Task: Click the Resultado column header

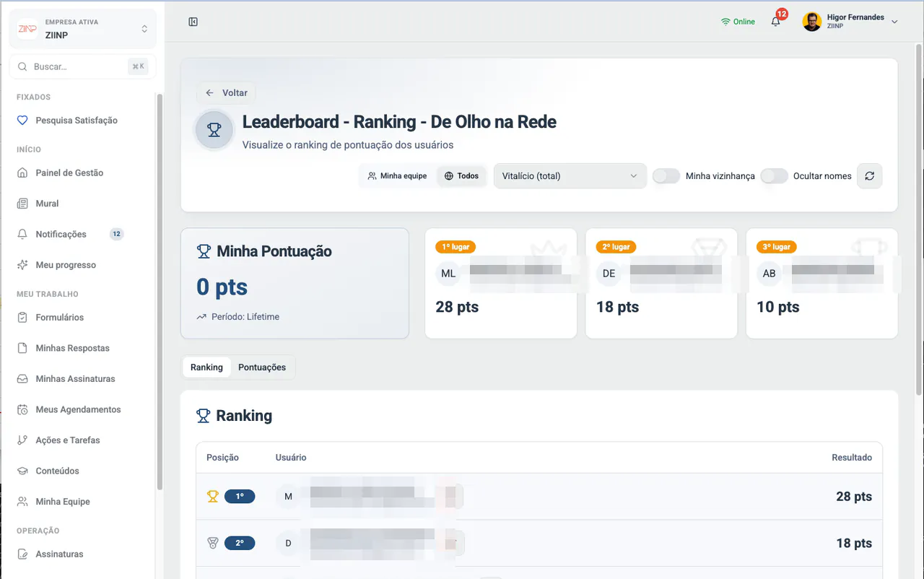Action: pos(852,457)
